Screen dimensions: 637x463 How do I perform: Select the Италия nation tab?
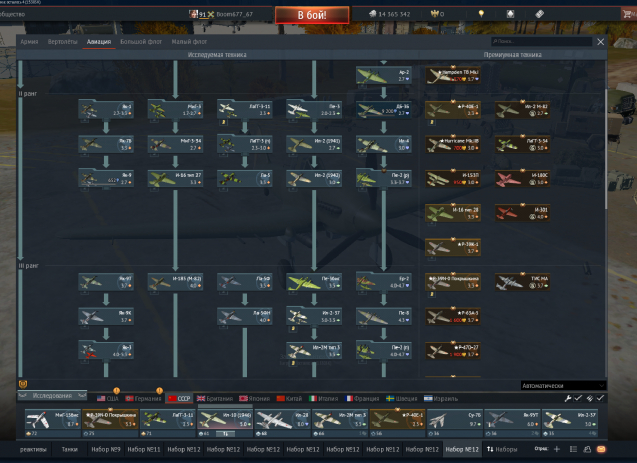(x=323, y=398)
